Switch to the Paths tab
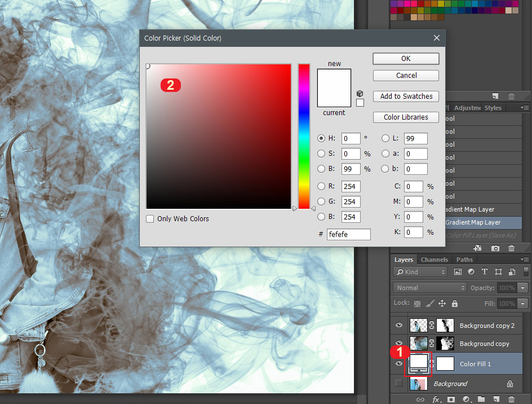 [464, 259]
